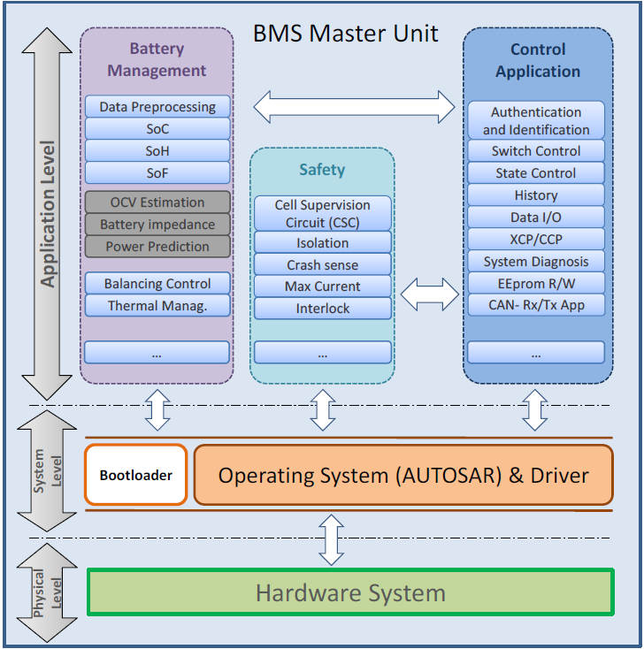Select the XCP/CCP box
The height and width of the screenshot is (649, 644).
coord(536,239)
